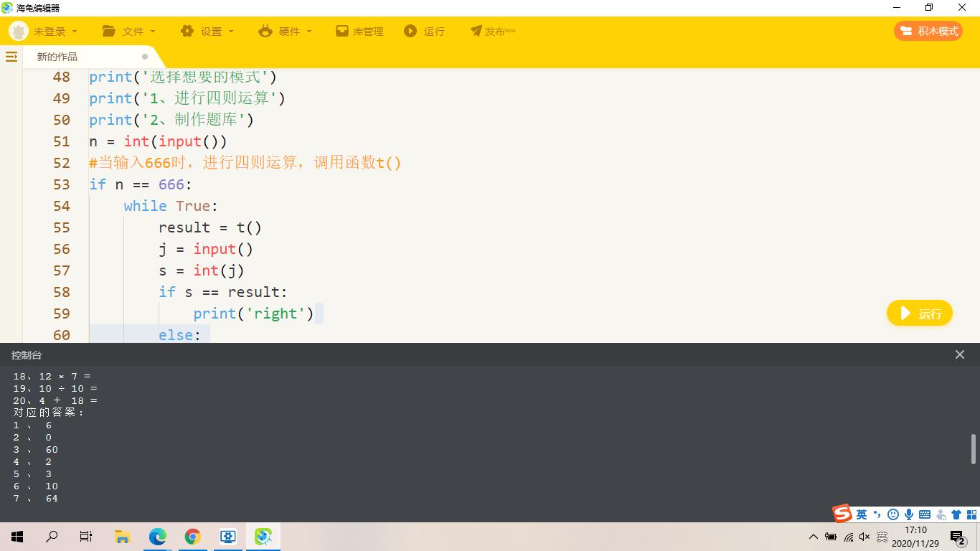Click line number 53 in gutter
The width and height of the screenshot is (980, 551).
click(62, 184)
